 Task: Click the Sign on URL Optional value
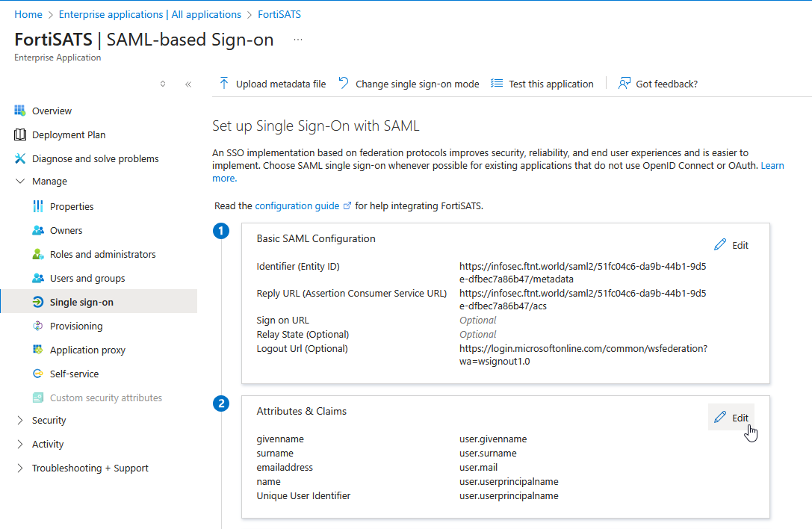tap(477, 321)
